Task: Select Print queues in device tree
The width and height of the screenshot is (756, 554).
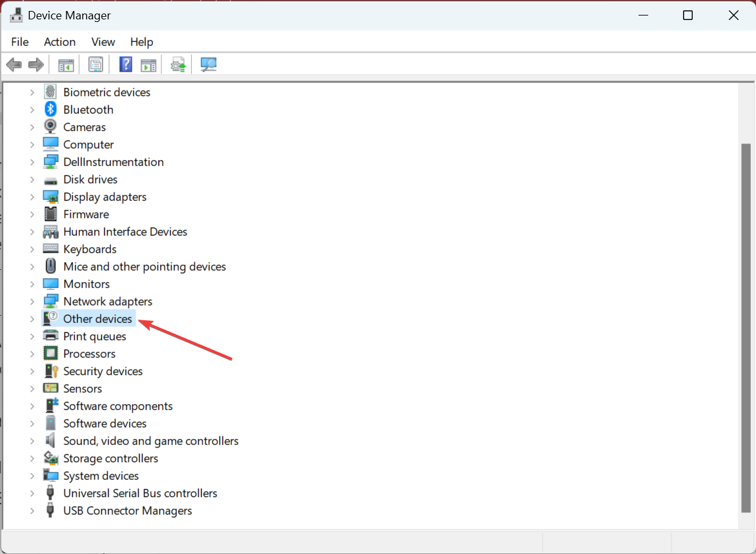Action: click(x=94, y=336)
